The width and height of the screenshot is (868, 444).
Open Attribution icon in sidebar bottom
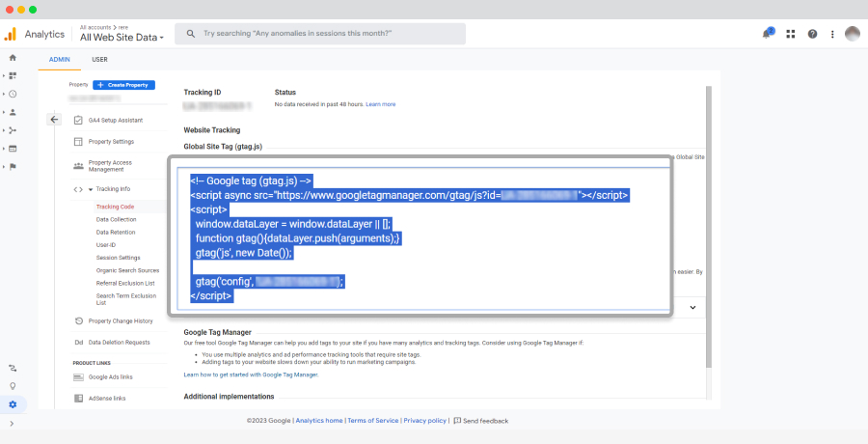pyautogui.click(x=13, y=368)
